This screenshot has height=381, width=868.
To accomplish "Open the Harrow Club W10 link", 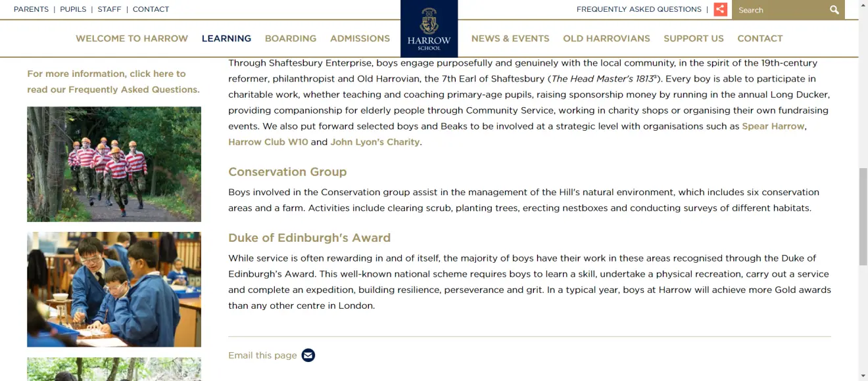I will coord(268,142).
